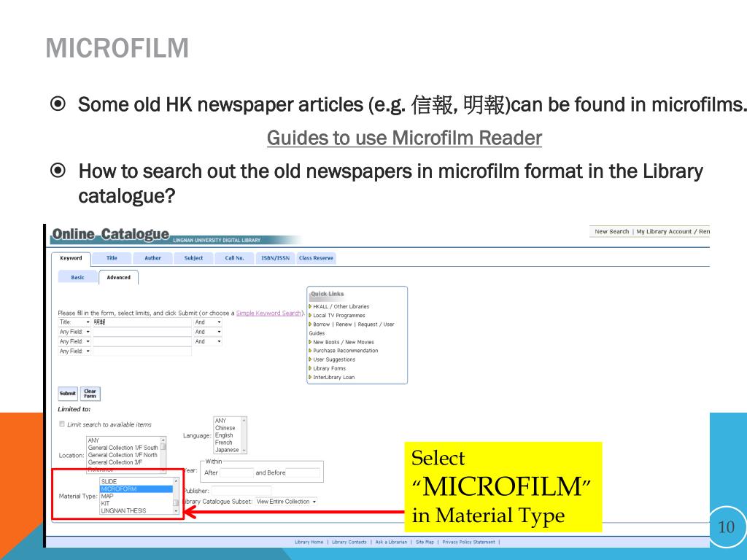Select the Advanced search sub-tab
Image resolution: width=747 pixels, height=560 pixels.
(x=119, y=277)
